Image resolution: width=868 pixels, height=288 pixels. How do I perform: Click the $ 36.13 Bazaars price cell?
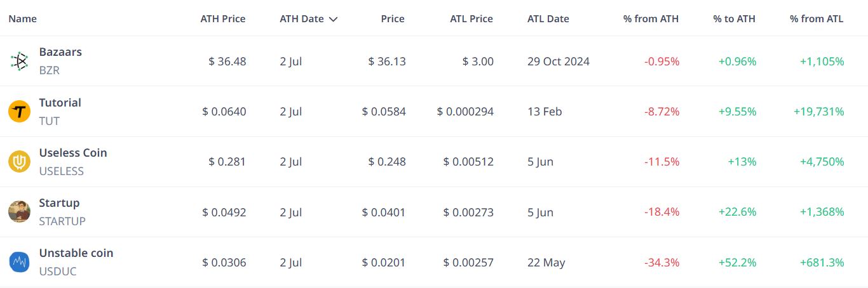coord(387,62)
